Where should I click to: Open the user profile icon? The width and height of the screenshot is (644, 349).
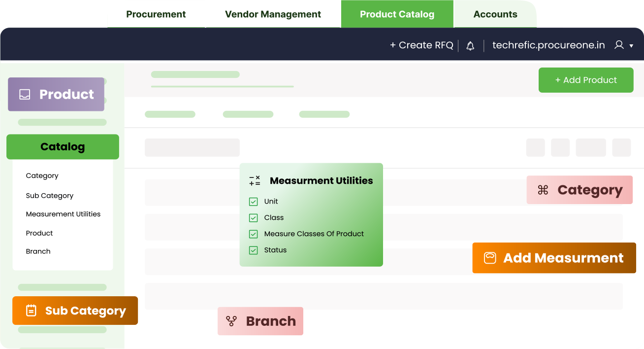click(619, 45)
